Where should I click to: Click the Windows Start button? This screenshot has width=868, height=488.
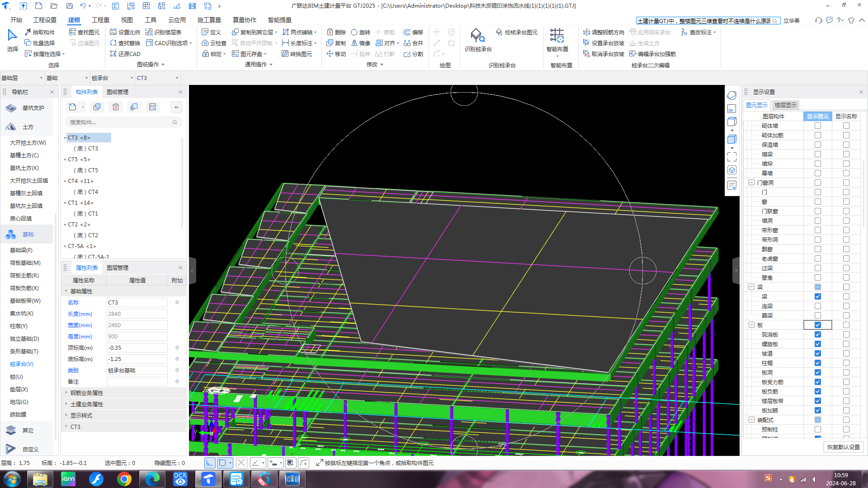(12, 479)
